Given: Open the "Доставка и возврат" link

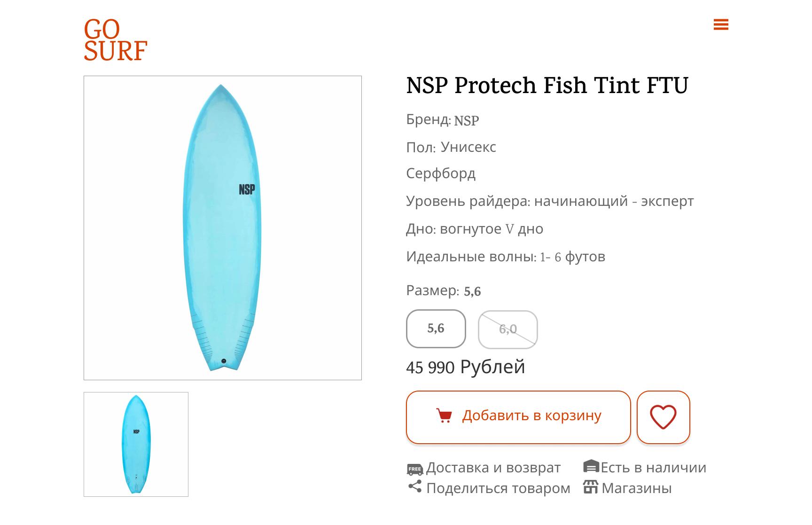Looking at the screenshot, I should pos(493,468).
